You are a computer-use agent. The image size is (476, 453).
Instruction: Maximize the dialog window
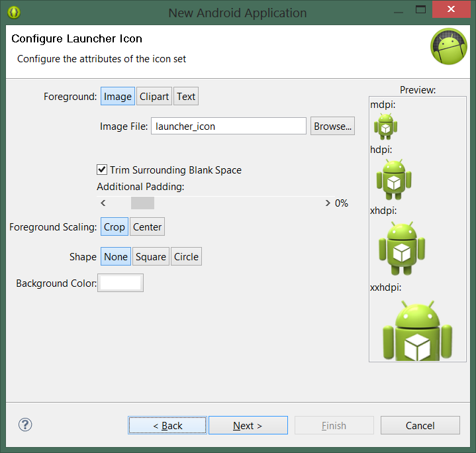click(420, 9)
